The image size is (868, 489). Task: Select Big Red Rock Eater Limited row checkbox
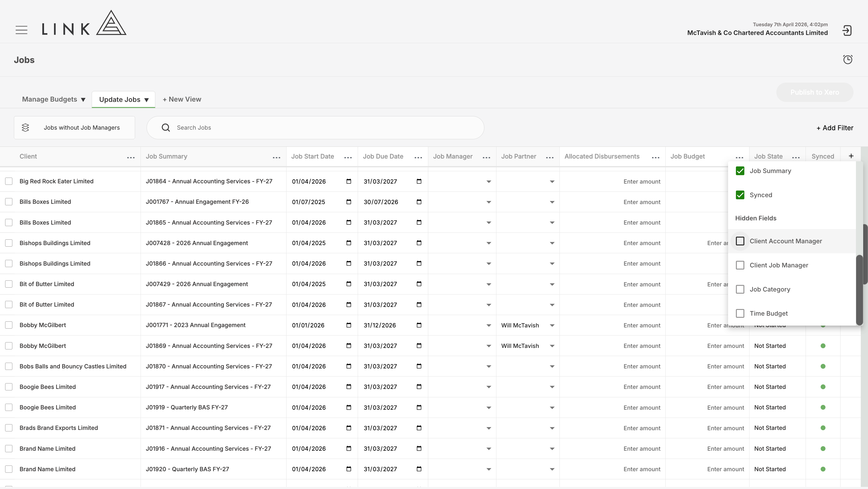[9, 181]
